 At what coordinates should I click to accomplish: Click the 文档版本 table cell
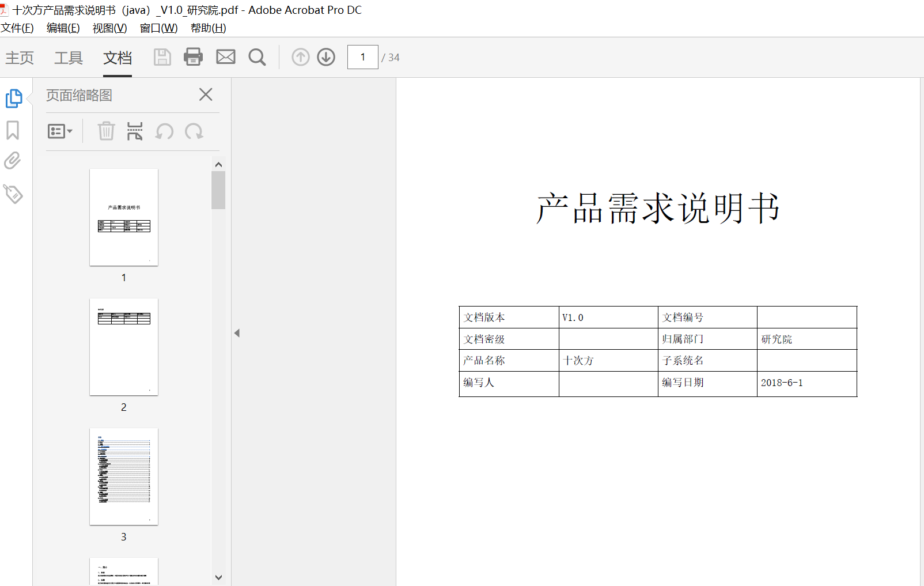pos(509,317)
